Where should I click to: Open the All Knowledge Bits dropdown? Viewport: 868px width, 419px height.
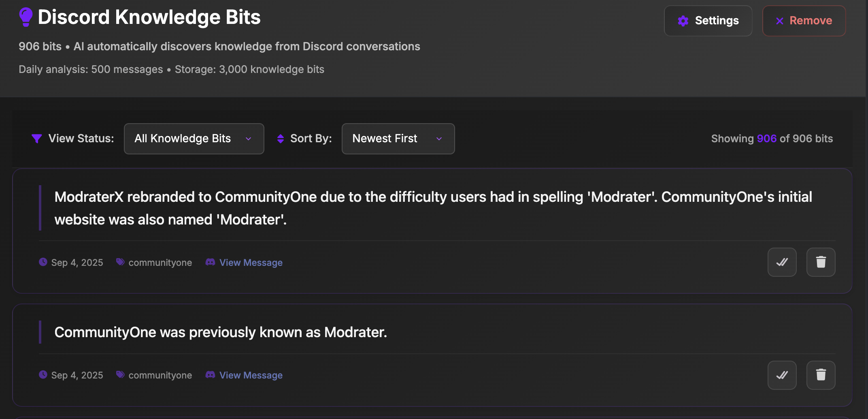(x=194, y=139)
